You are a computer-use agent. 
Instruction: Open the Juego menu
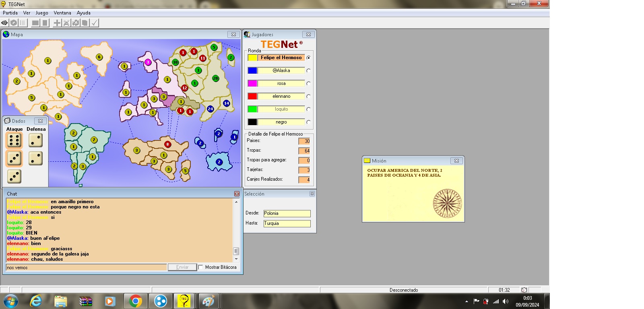(42, 13)
